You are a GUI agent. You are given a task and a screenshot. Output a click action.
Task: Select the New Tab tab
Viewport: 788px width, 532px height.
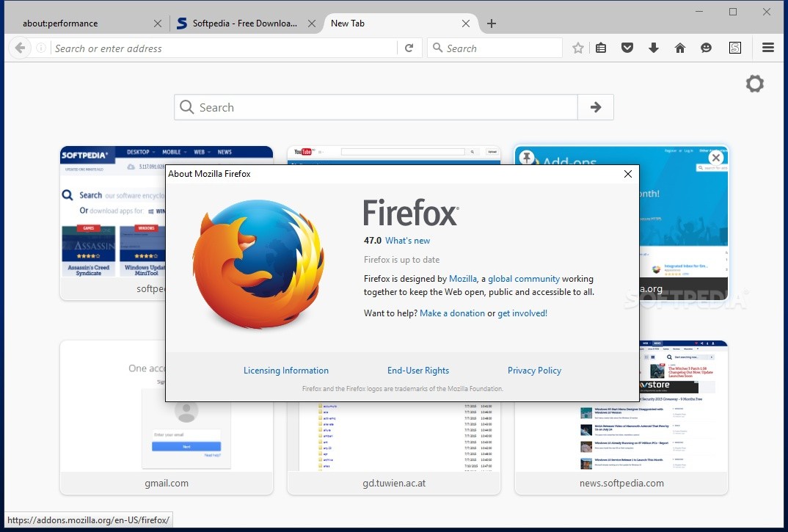coord(400,23)
